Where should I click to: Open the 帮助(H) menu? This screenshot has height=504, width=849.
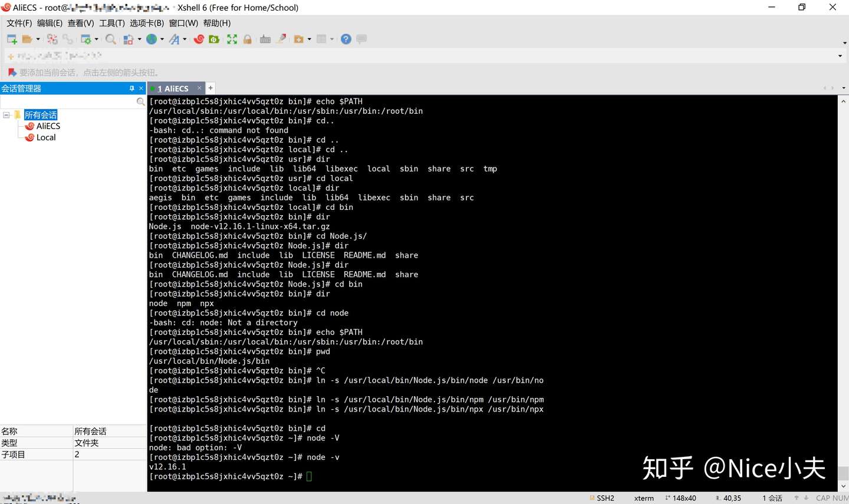[x=217, y=23]
